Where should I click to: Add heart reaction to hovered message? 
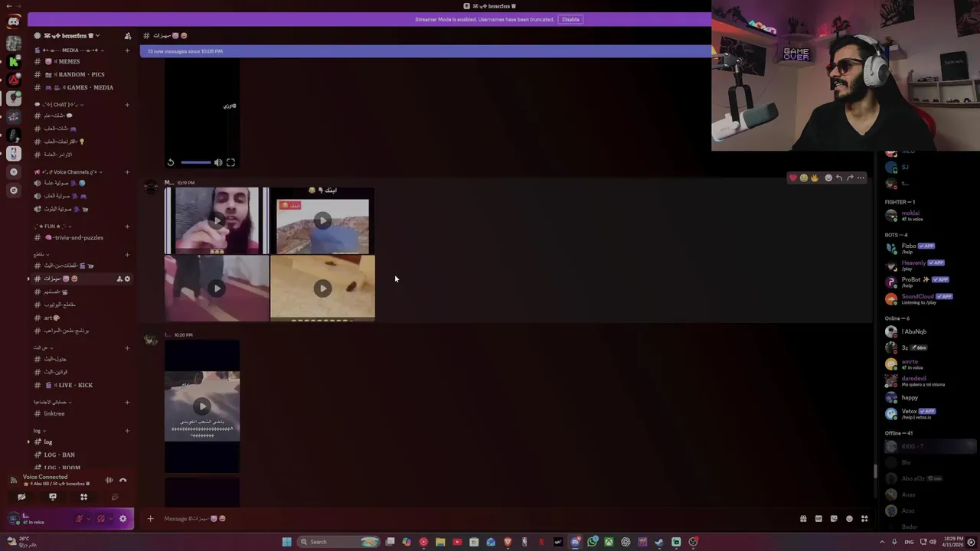click(x=793, y=178)
